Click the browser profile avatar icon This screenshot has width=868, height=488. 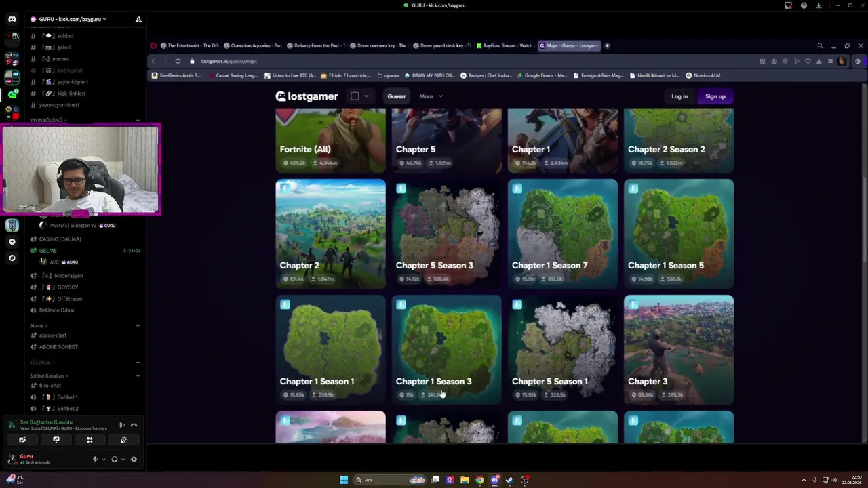[842, 61]
